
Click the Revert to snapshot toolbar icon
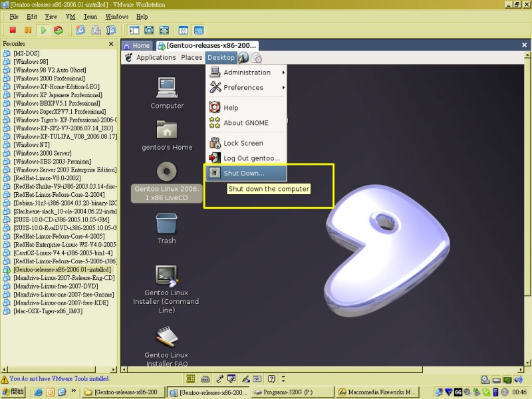[x=96, y=30]
